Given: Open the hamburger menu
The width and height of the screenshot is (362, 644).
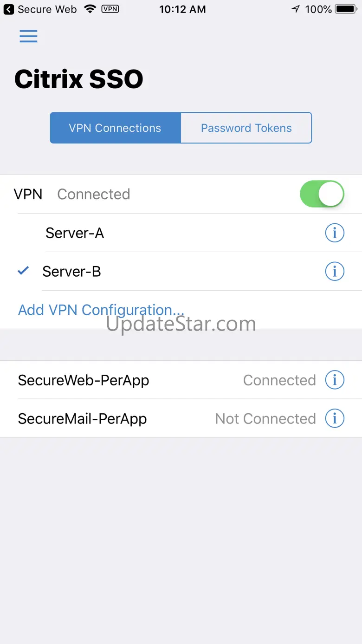Looking at the screenshot, I should pyautogui.click(x=28, y=36).
